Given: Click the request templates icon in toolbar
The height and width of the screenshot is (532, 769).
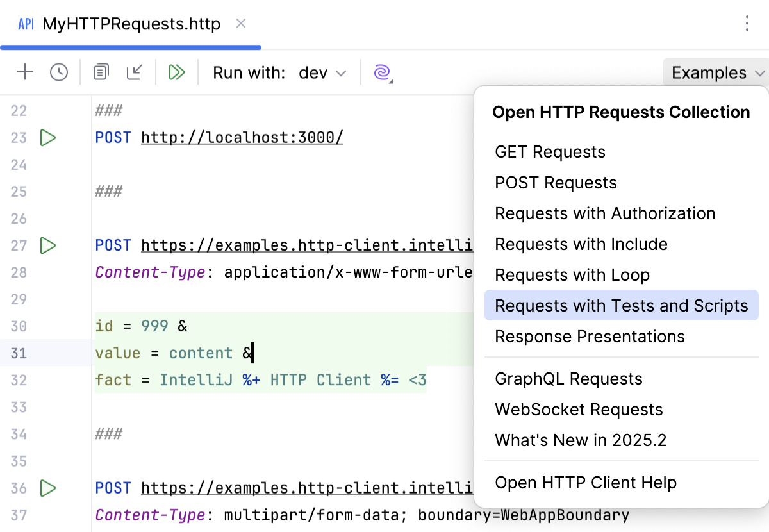Looking at the screenshot, I should [x=100, y=72].
